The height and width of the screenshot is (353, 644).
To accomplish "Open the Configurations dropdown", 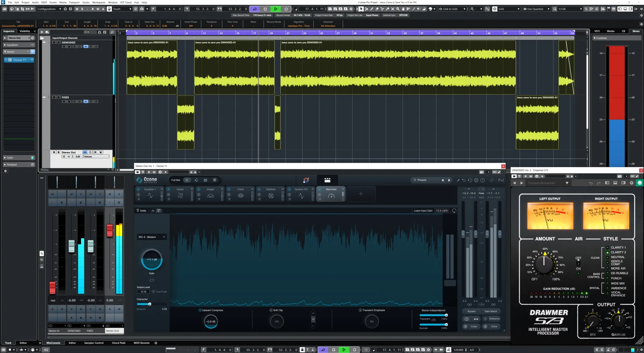I will pos(49,9).
